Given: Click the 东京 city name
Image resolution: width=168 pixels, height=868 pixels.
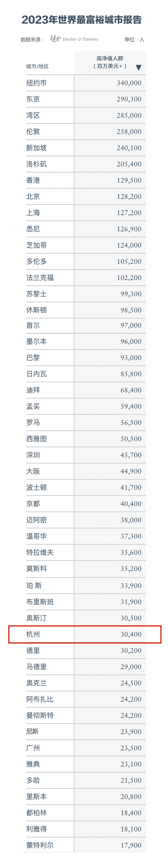Looking at the screenshot, I should (x=33, y=99).
